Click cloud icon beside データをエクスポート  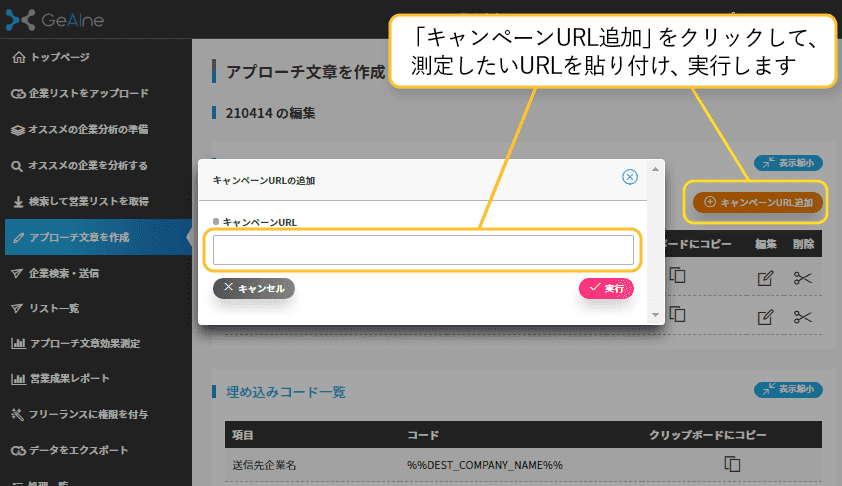[18, 450]
